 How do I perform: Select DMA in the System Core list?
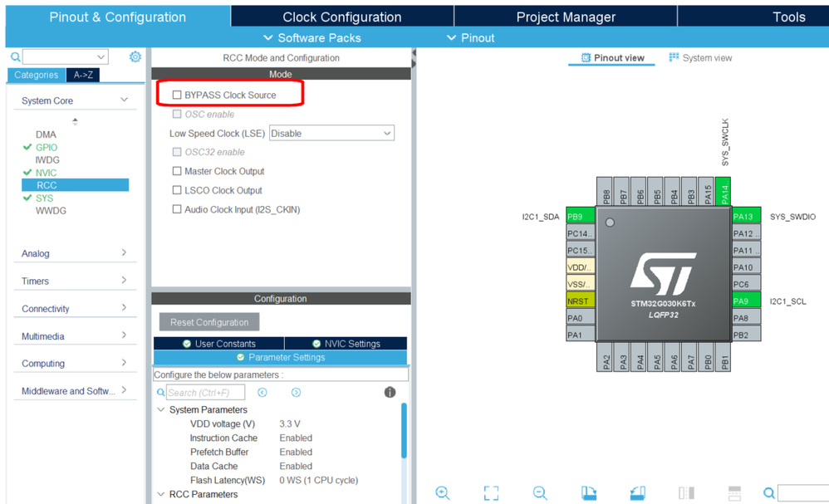point(46,135)
